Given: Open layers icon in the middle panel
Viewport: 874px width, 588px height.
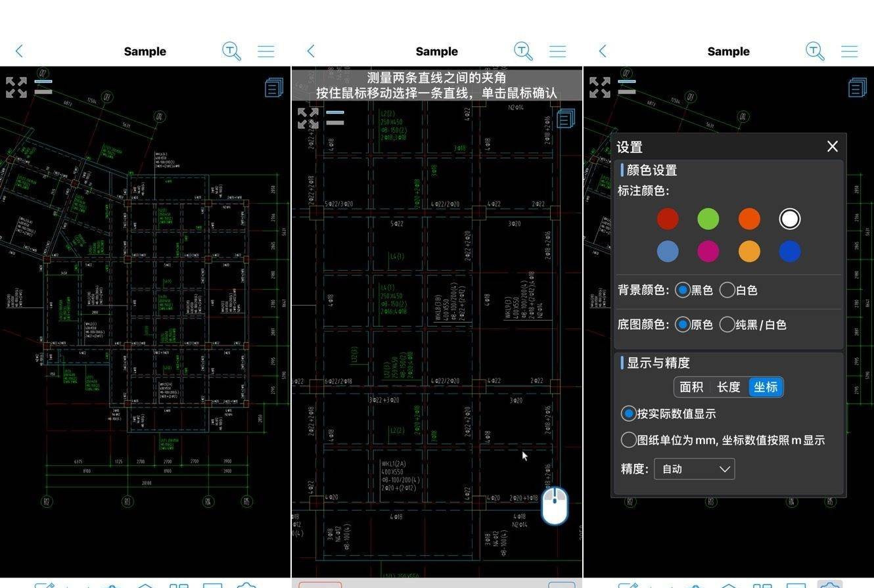Looking at the screenshot, I should [566, 119].
